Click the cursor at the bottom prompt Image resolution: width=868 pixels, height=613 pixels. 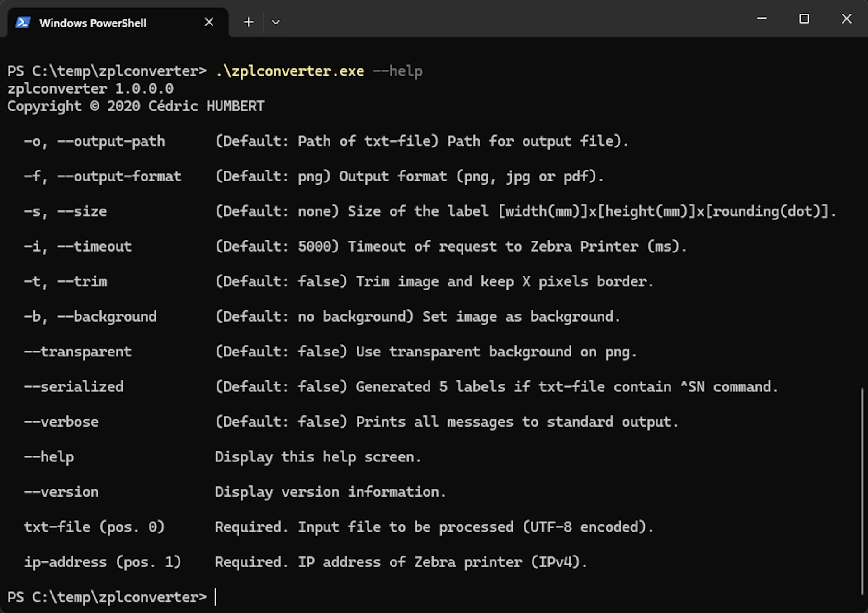[216, 597]
